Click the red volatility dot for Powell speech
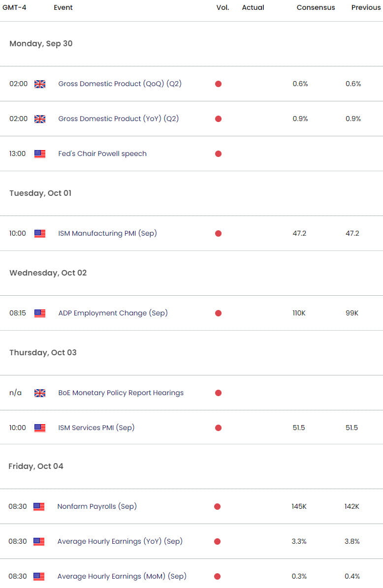Image resolution: width=383 pixels, height=588 pixels. point(218,154)
